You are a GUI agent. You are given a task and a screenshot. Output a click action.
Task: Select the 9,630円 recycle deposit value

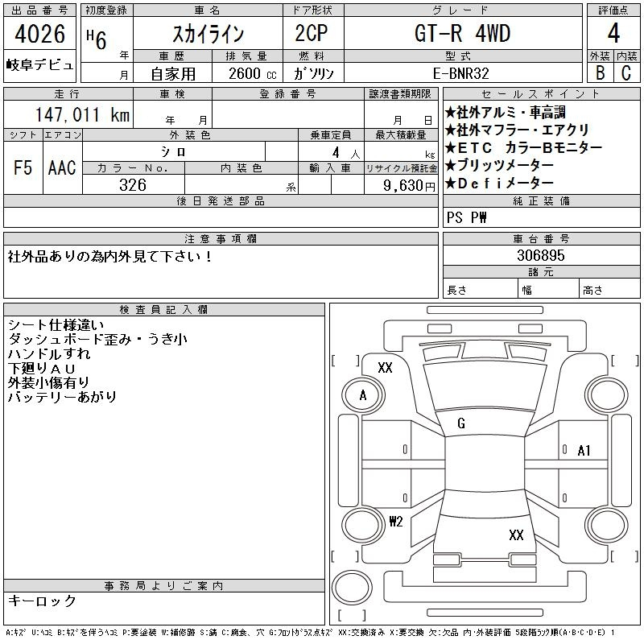click(401, 185)
